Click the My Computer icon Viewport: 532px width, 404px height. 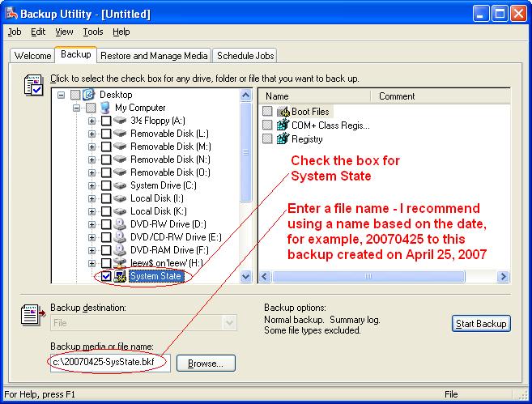[x=105, y=108]
